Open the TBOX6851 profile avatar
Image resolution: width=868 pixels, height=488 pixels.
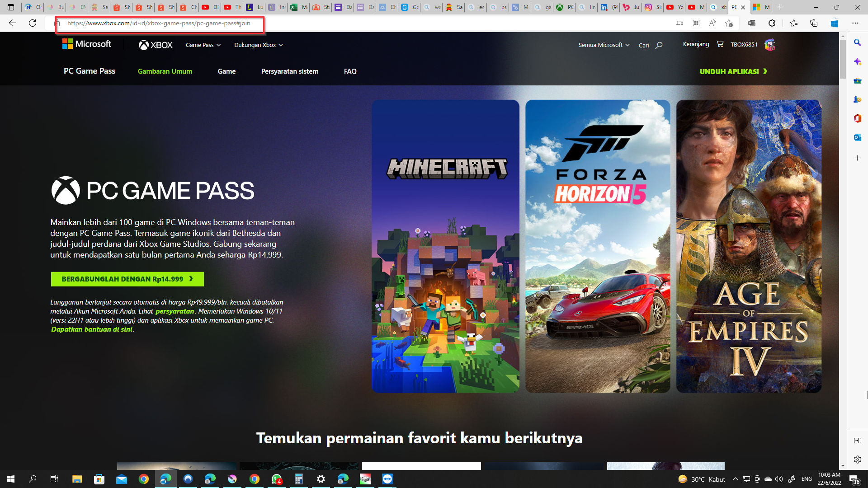click(x=769, y=45)
